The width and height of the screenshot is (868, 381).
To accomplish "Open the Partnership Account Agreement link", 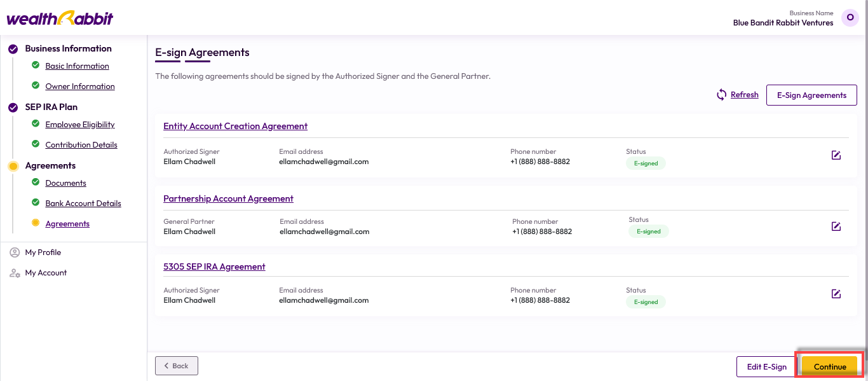I will pos(228,198).
